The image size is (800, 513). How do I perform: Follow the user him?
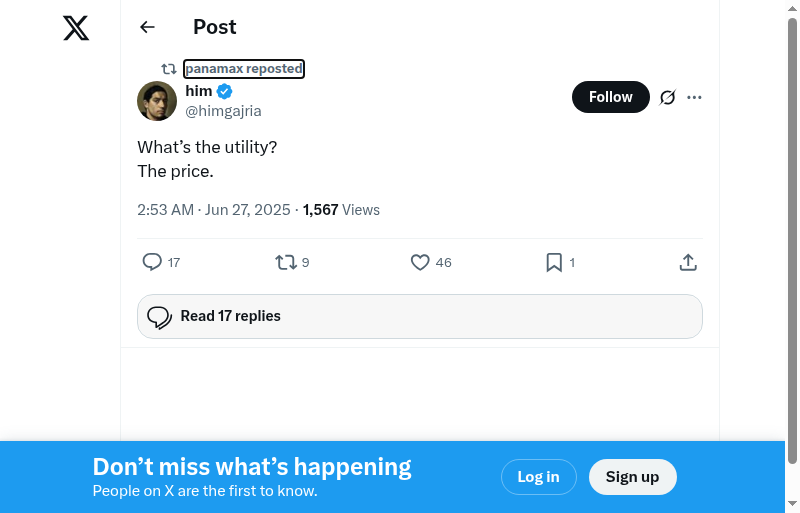610,97
